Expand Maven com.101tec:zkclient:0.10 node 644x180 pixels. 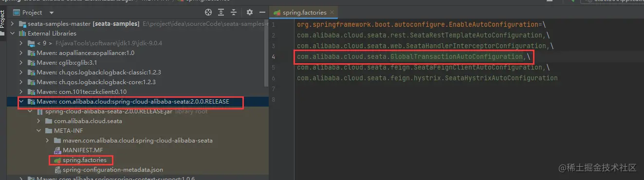click(21, 92)
